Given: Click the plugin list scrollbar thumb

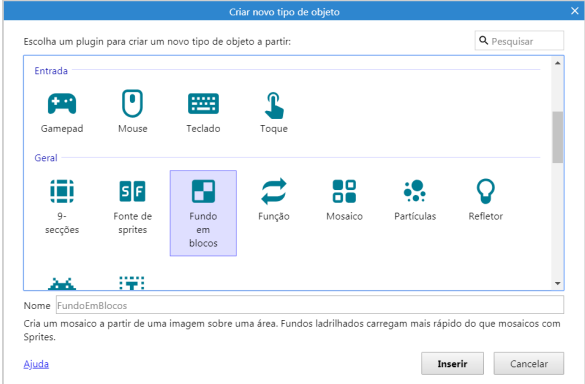Looking at the screenshot, I should click(x=558, y=137).
